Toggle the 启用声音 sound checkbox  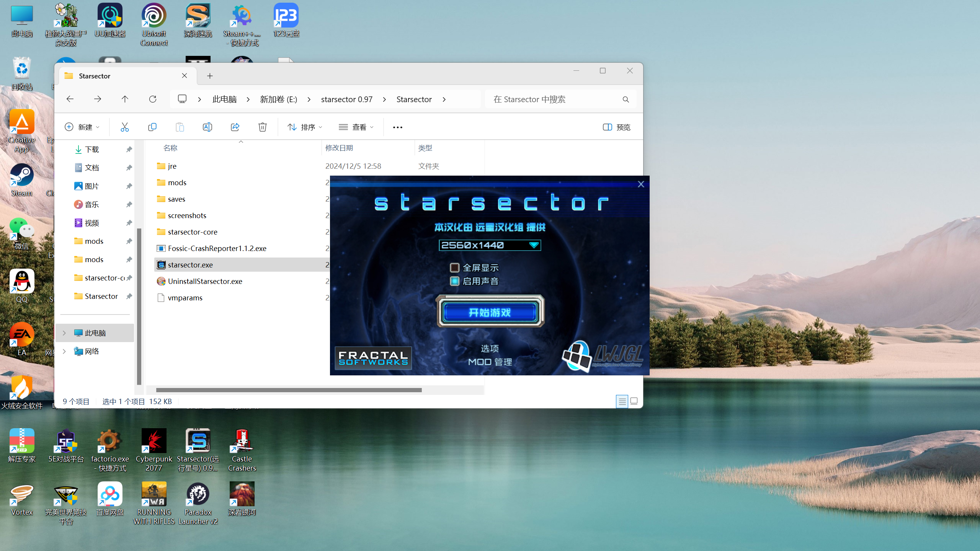[x=454, y=281]
